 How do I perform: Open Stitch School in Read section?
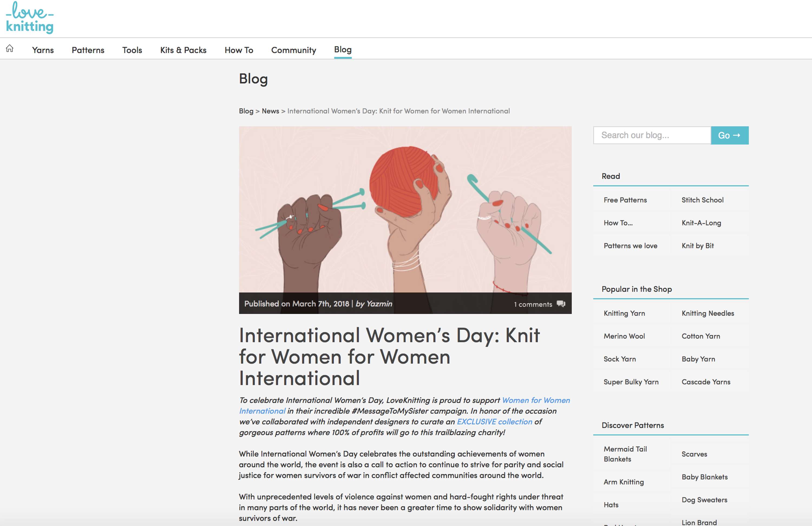tap(702, 200)
